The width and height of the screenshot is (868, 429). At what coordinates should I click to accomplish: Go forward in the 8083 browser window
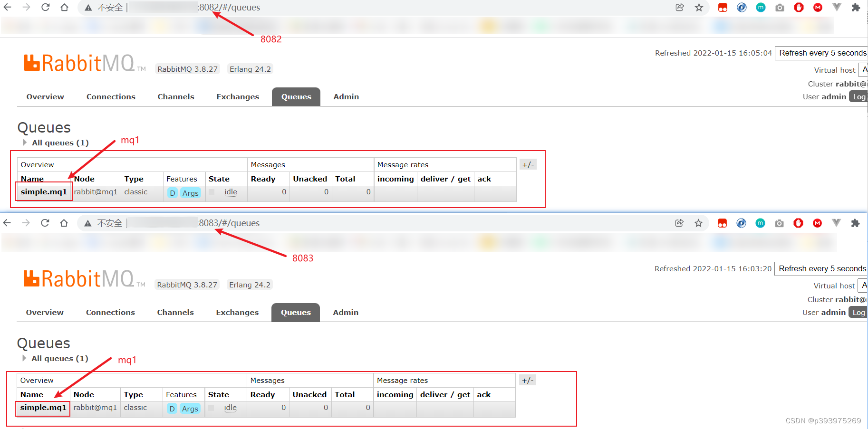(26, 223)
